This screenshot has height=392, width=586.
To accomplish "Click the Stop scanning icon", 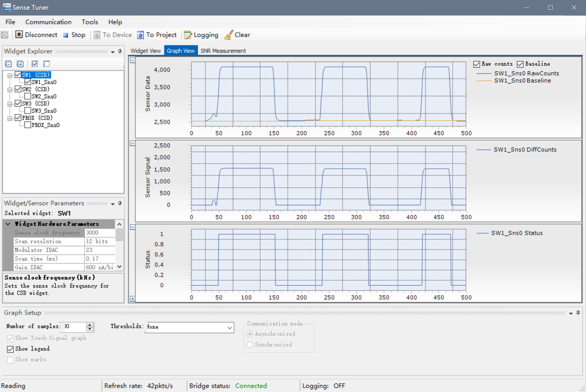I will tap(66, 35).
